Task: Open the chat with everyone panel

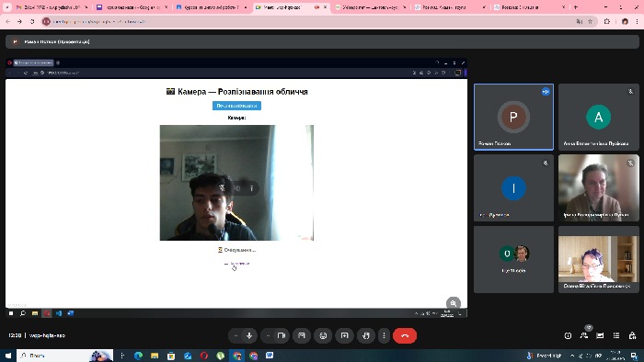Action: 600,335
